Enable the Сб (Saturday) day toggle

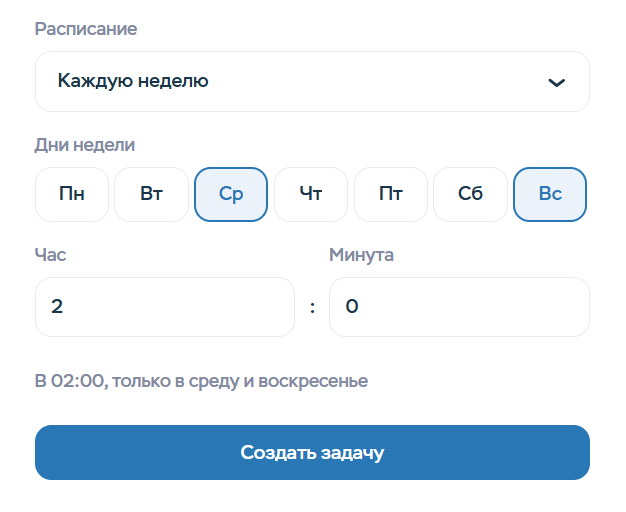tap(470, 194)
